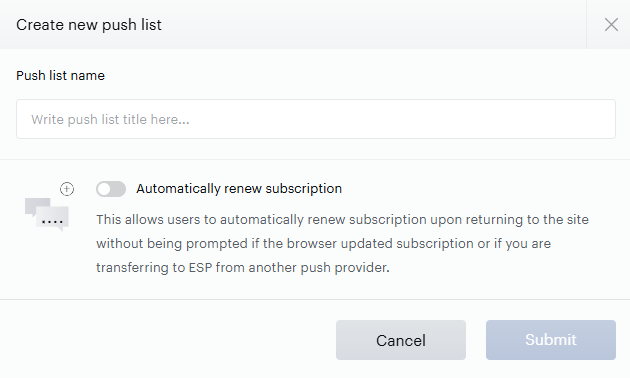Click the word 'ESP' in the description
The image size is (630, 378).
[200, 268]
